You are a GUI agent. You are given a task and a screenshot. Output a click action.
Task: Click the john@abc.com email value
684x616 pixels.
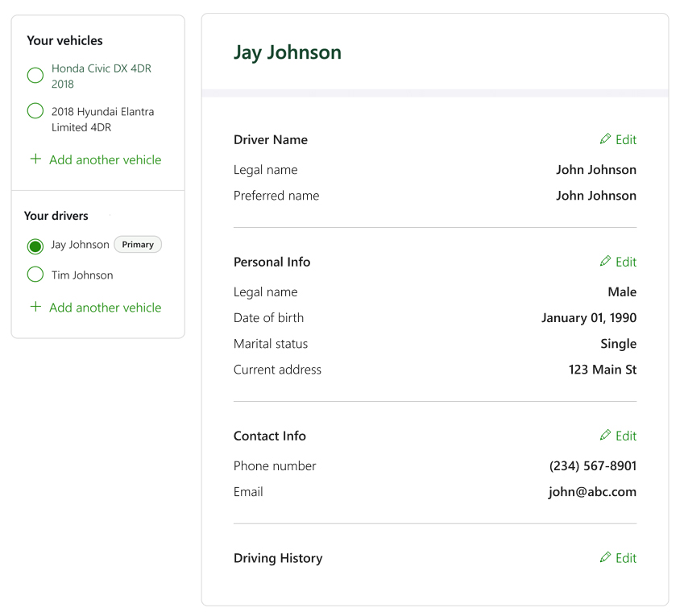click(592, 492)
